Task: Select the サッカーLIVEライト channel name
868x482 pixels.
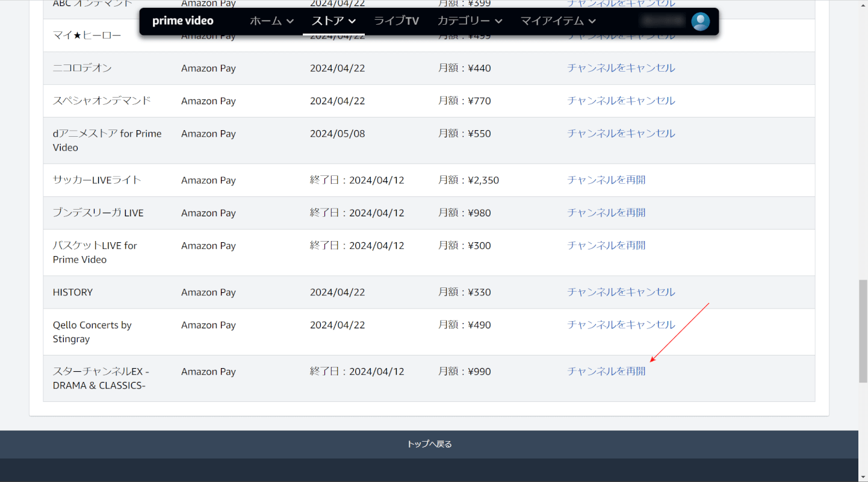Action: click(x=97, y=180)
